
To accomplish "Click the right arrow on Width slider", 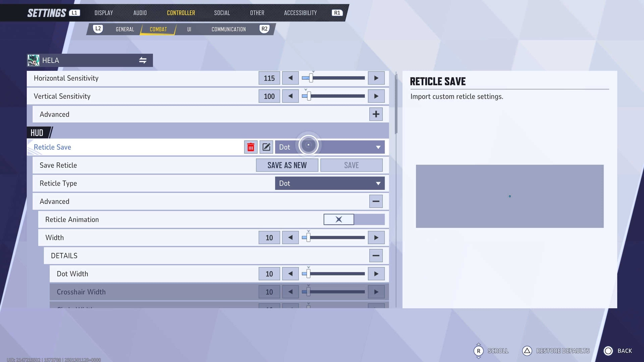I will (x=376, y=237).
